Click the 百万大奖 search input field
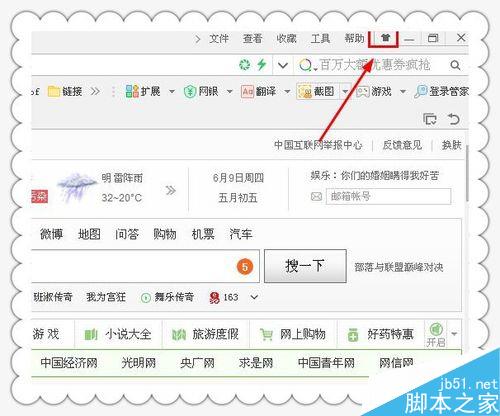The width and height of the screenshot is (500, 416). pyautogui.click(x=375, y=65)
